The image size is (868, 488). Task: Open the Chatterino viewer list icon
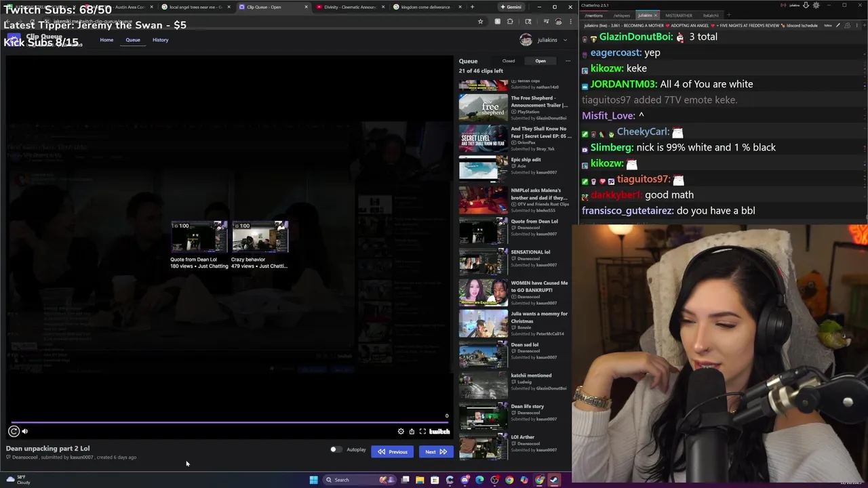847,26
